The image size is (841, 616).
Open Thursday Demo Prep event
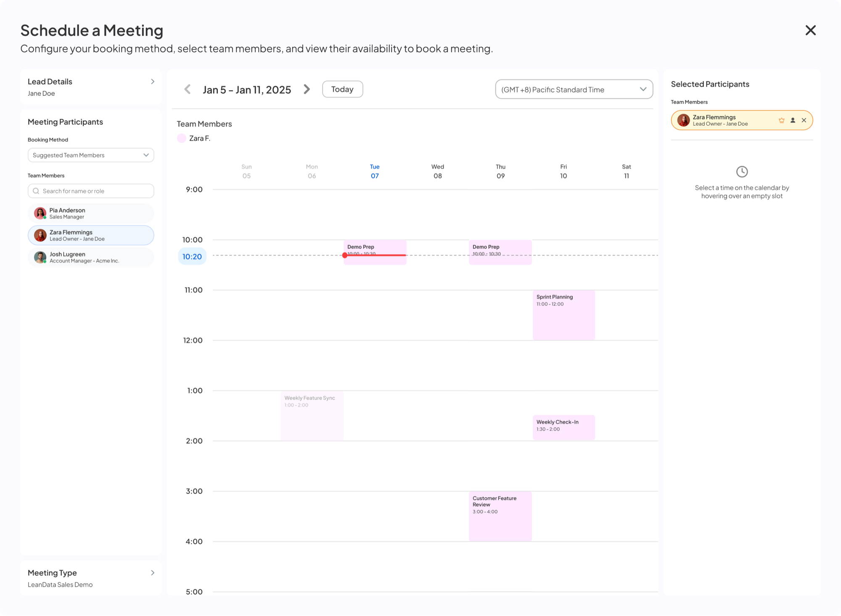click(500, 252)
